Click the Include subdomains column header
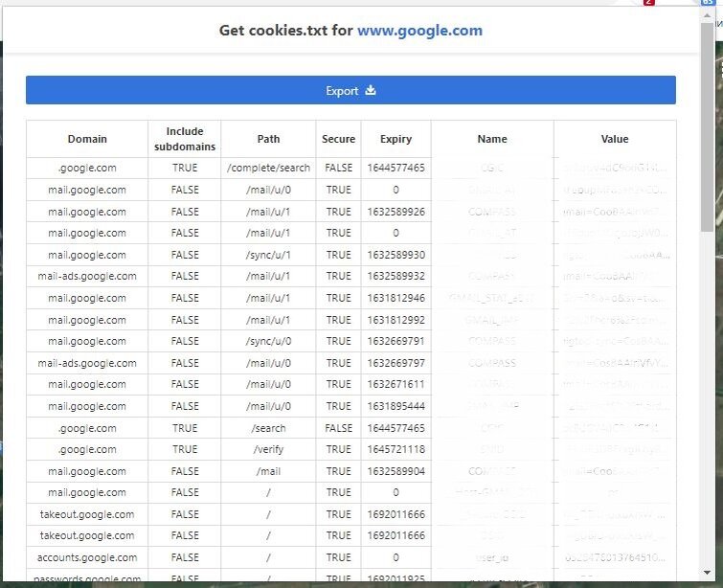The width and height of the screenshot is (723, 588). tap(185, 139)
